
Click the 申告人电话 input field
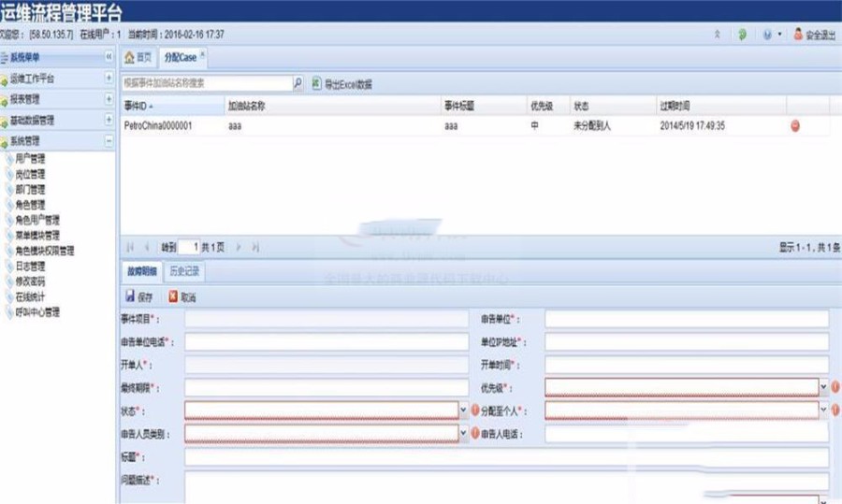[x=687, y=434]
